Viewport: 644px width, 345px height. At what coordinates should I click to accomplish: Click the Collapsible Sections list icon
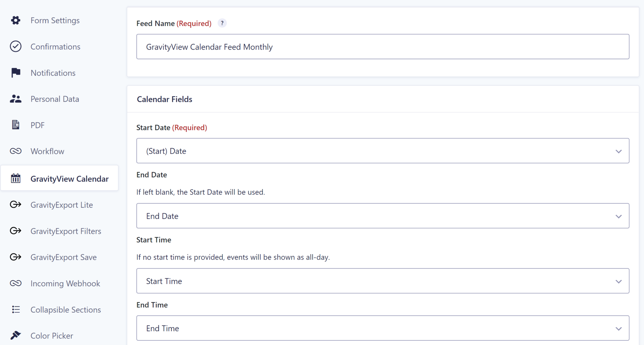point(15,309)
